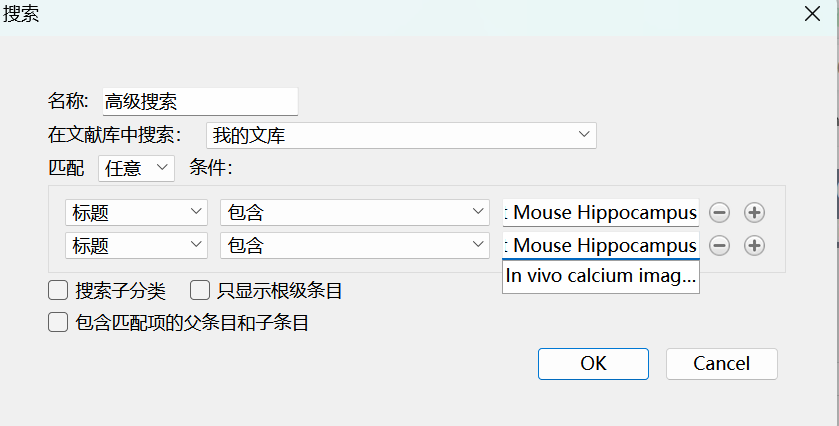The image size is (839, 426).
Task: Click the 名称 field containing 高级搜索
Action: pos(200,101)
